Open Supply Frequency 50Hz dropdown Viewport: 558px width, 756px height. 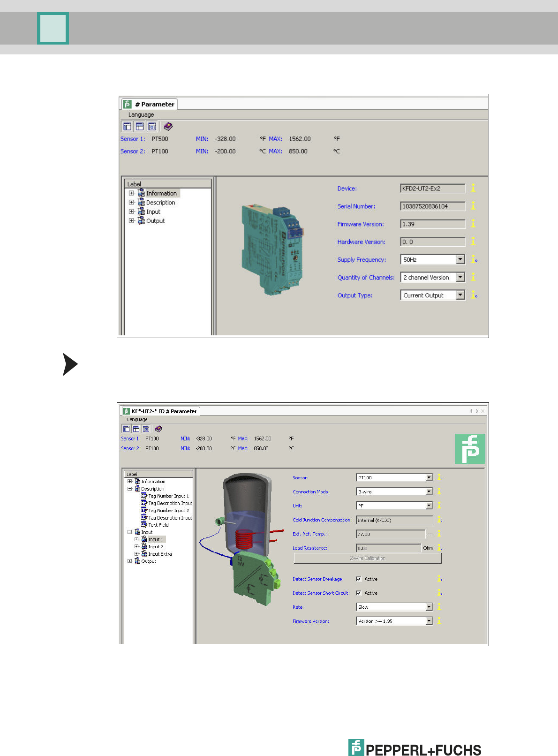tap(460, 259)
